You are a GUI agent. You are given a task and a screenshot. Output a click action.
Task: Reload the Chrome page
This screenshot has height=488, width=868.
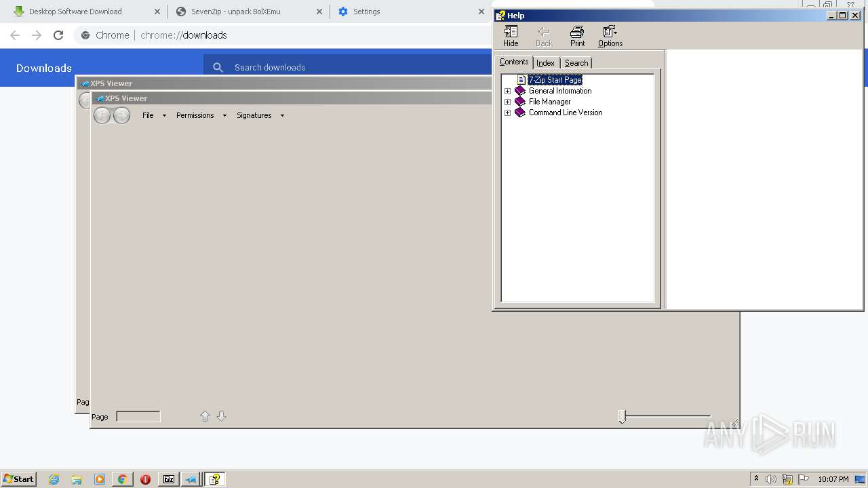pyautogui.click(x=58, y=35)
